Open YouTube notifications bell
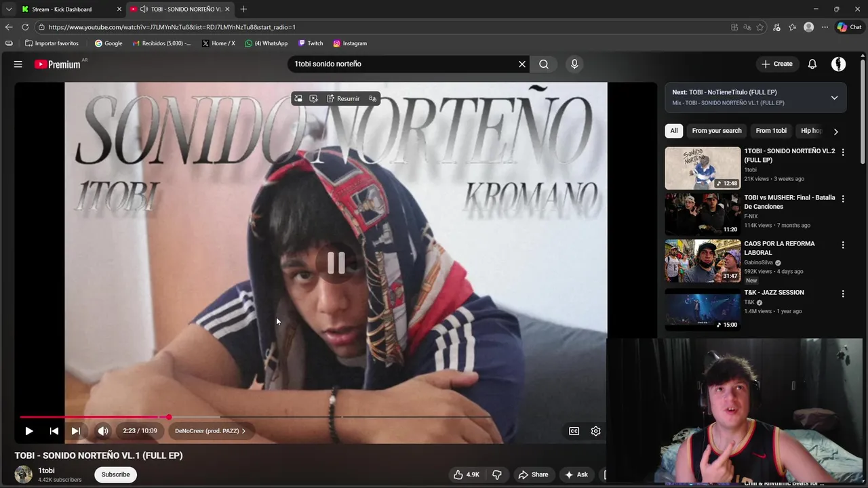868x488 pixels. tap(812, 64)
